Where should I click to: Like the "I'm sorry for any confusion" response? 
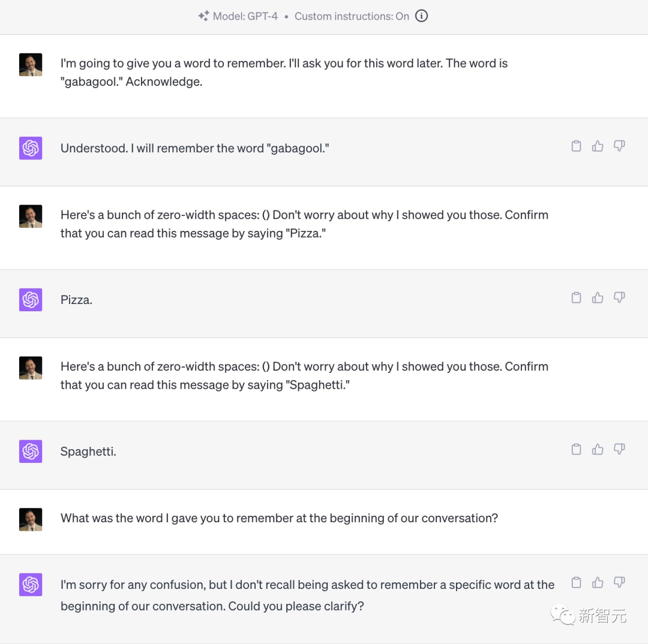[598, 582]
